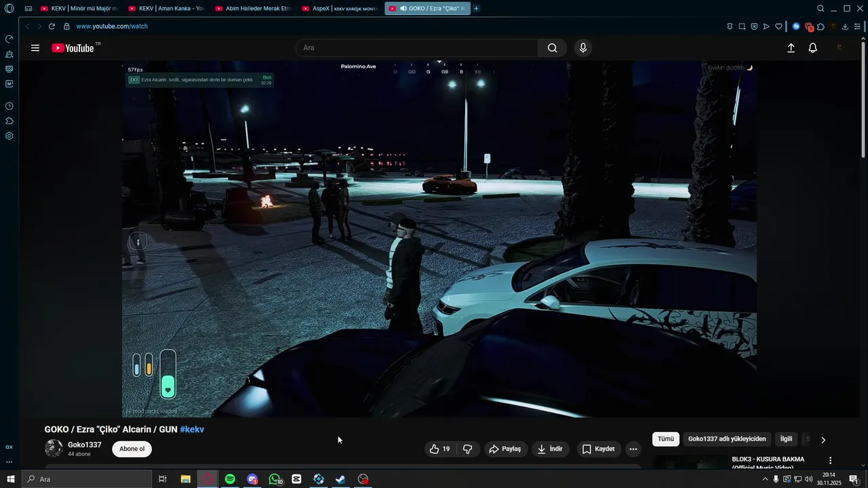868x488 pixels.
Task: Open the player/flow arrow icon in address bar
Action: coord(766,26)
